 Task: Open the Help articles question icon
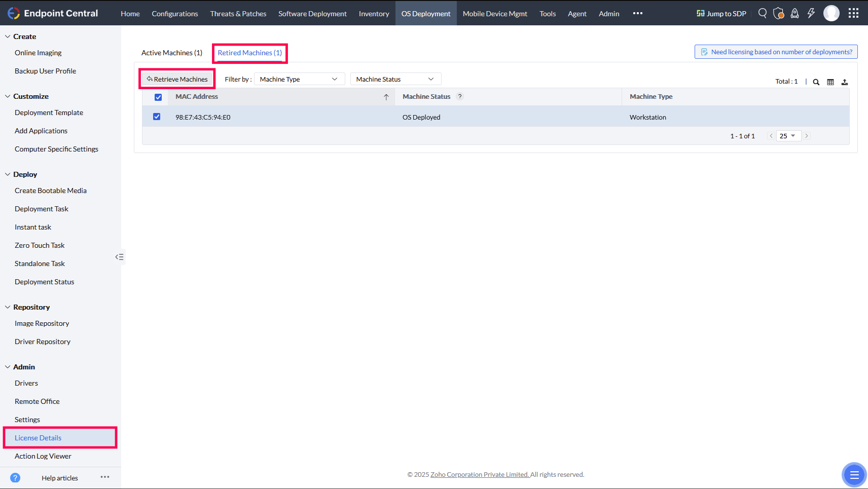15,477
